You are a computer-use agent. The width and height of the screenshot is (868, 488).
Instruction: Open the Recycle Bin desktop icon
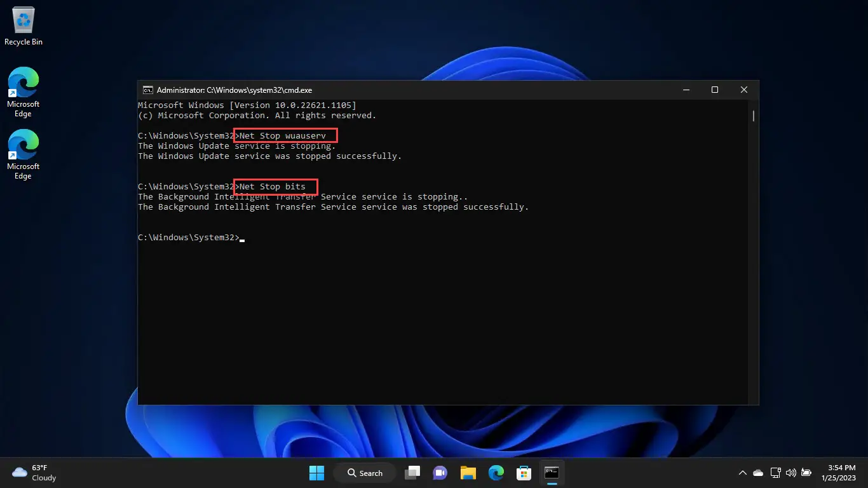[x=24, y=26]
